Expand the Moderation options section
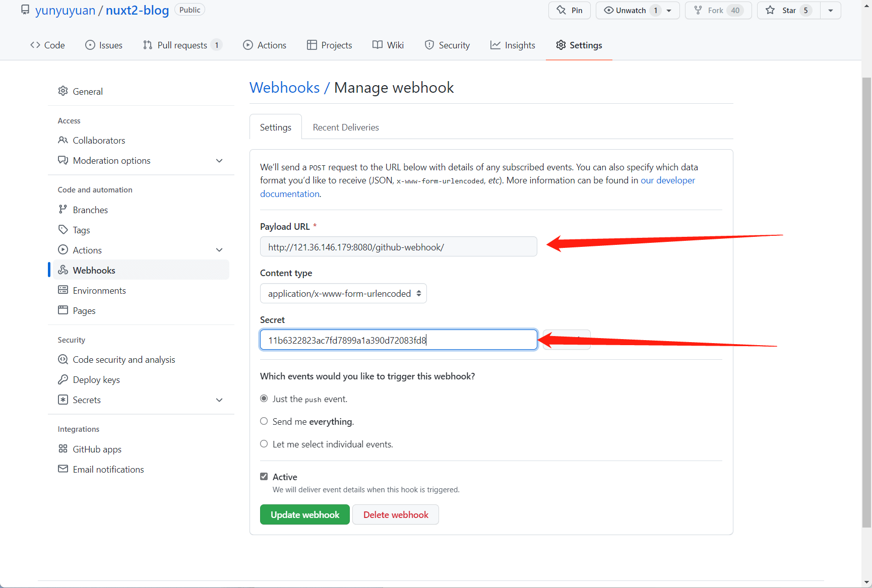 [x=111, y=160]
